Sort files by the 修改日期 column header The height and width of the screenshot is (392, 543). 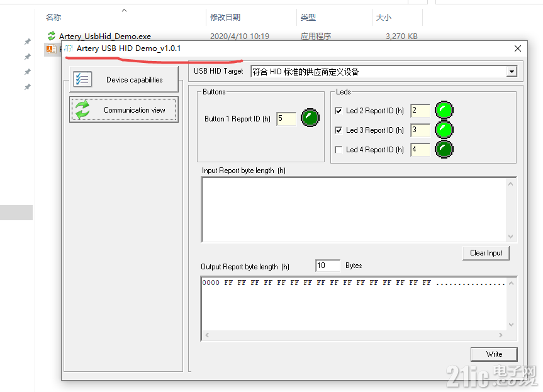point(225,18)
